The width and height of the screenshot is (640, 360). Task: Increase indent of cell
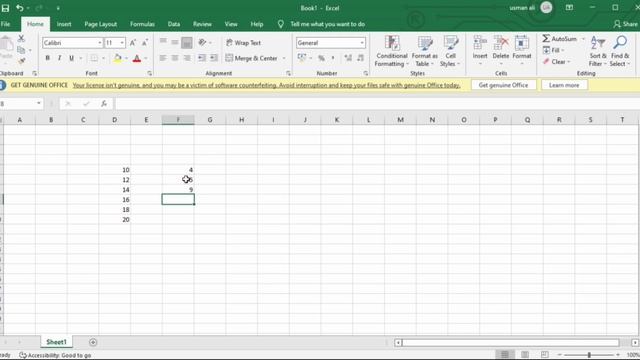point(213,58)
